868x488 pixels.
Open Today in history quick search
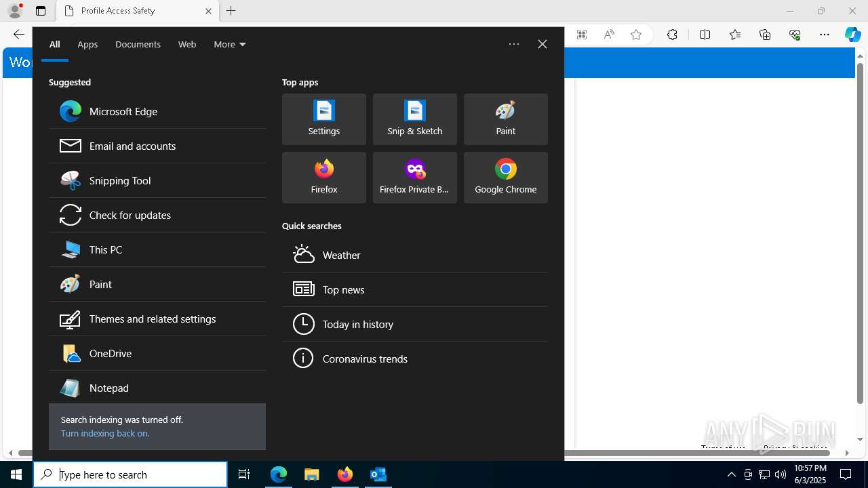[x=415, y=324]
